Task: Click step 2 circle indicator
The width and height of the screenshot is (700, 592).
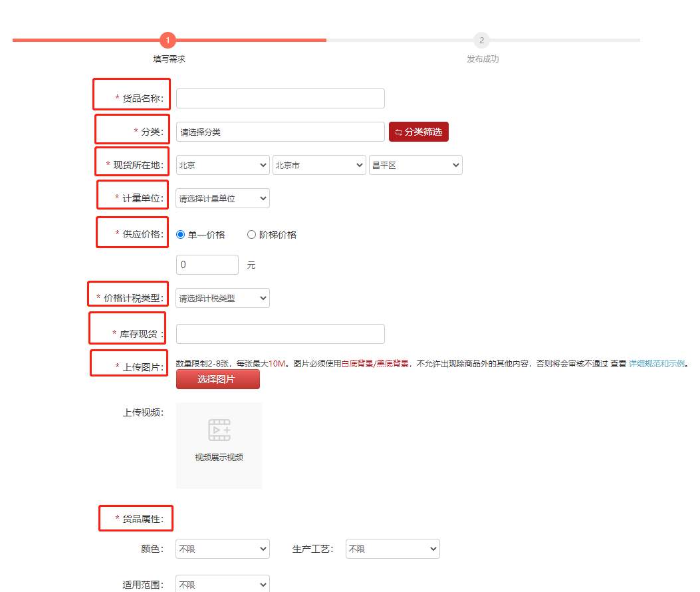Action: point(481,41)
